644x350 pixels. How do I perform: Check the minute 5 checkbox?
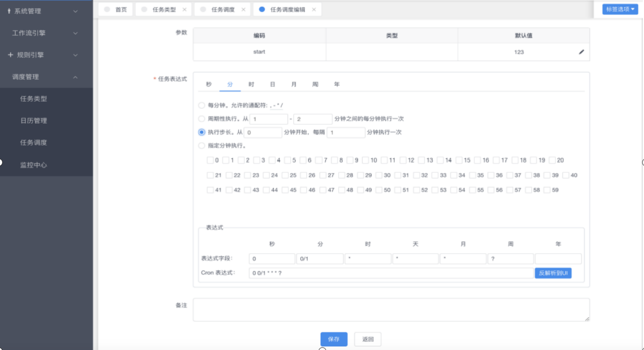click(287, 160)
